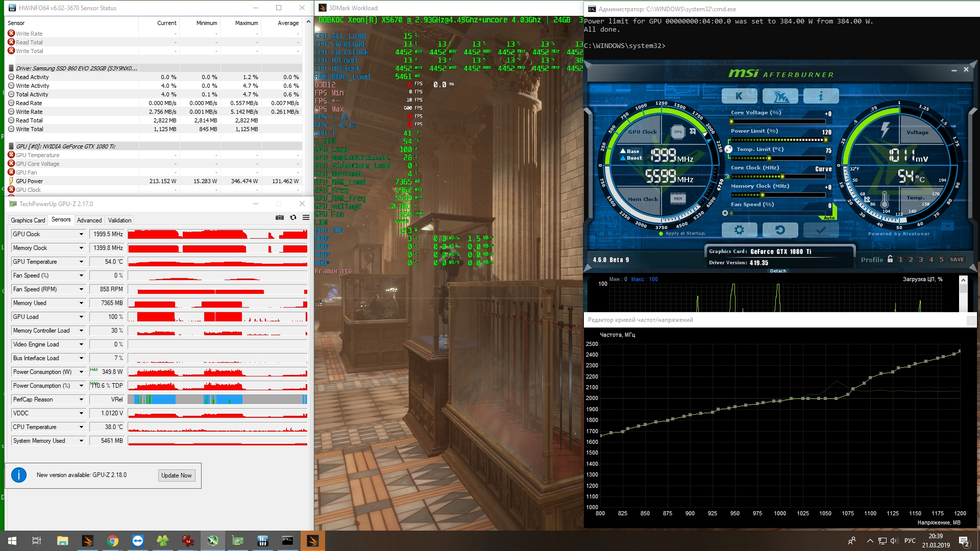Click SAVE profile button in Afterburner
980x551 pixels.
tap(957, 260)
